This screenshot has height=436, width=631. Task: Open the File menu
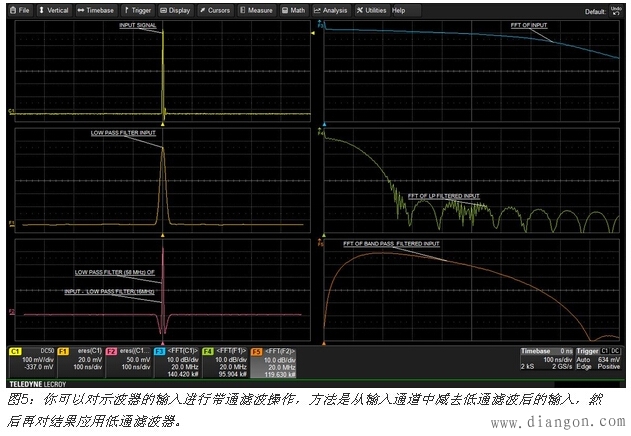[x=19, y=10]
